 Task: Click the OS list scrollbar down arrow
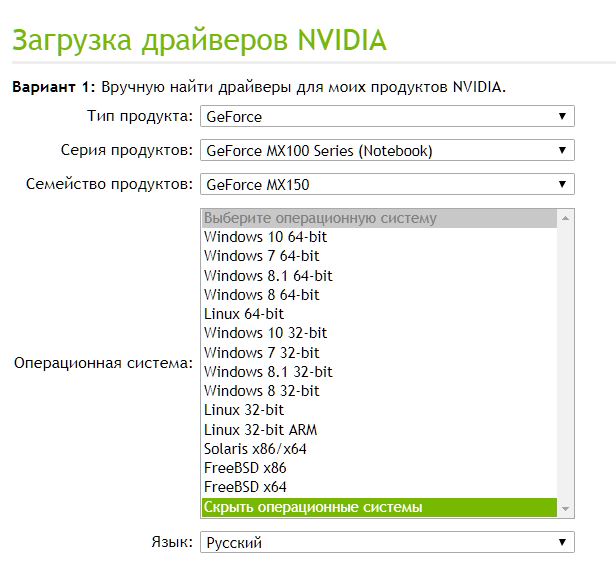point(565,509)
